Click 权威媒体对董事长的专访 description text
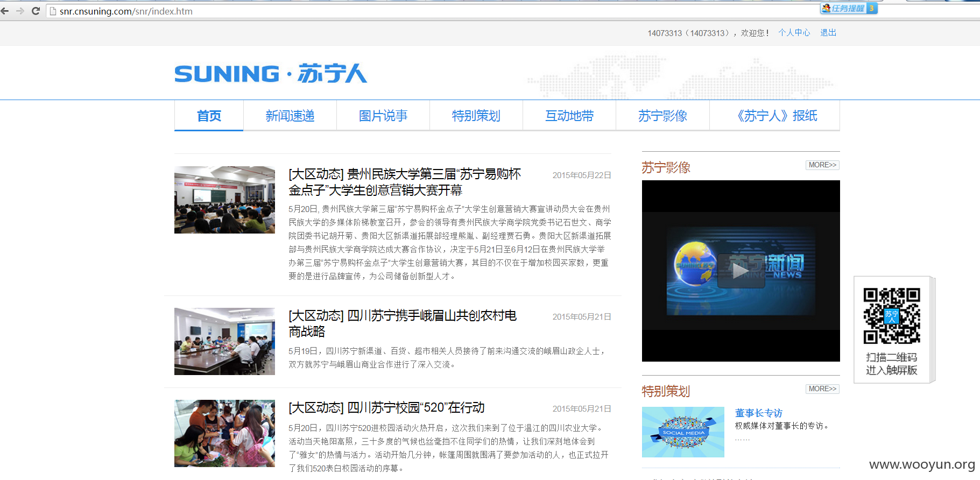Screen dimensions: 980x480 point(783,426)
